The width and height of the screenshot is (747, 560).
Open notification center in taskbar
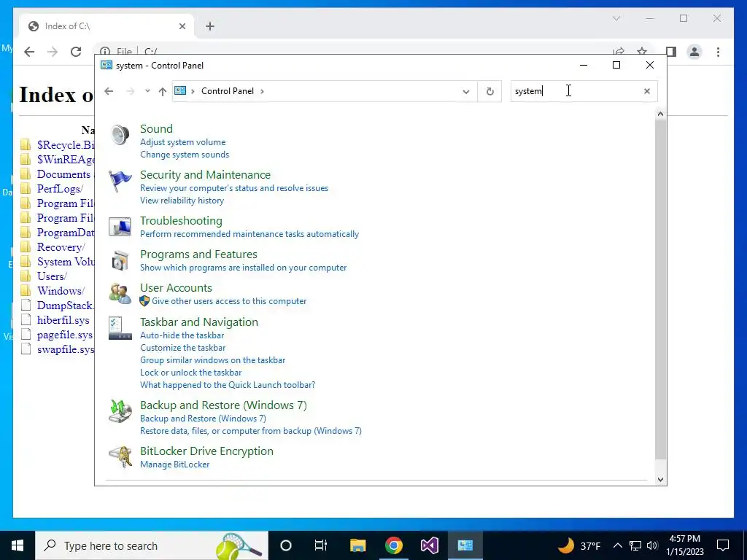(723, 545)
